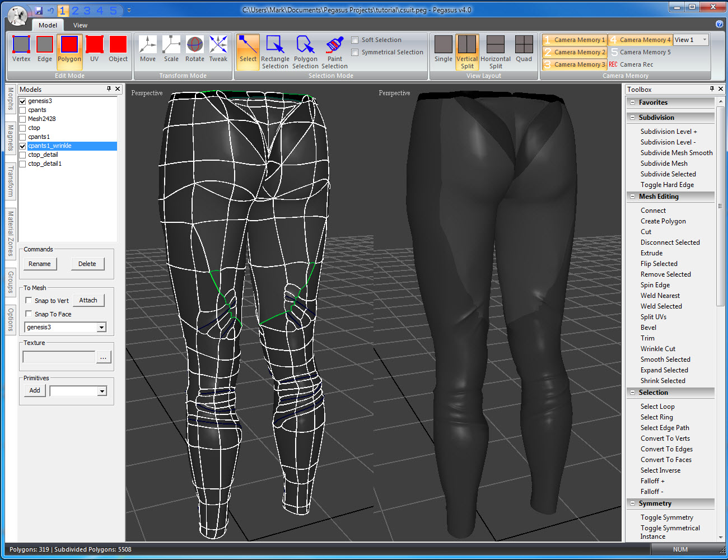Click the Rename button
Viewport: 728px width, 560px height.
(x=40, y=264)
